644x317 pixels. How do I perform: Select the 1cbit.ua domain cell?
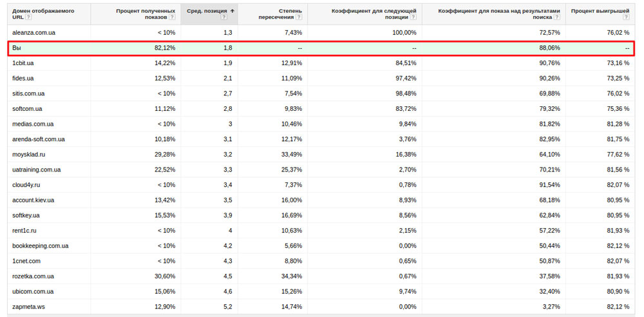pyautogui.click(x=23, y=63)
